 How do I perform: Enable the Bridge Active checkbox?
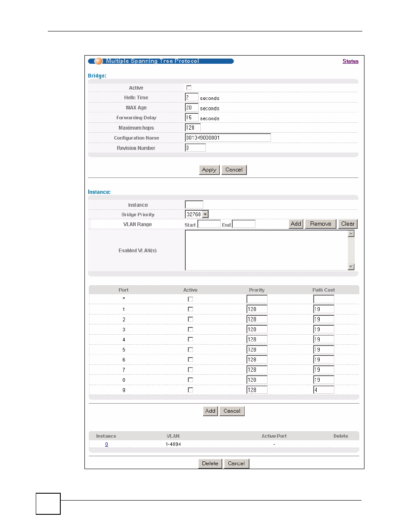pyautogui.click(x=189, y=88)
